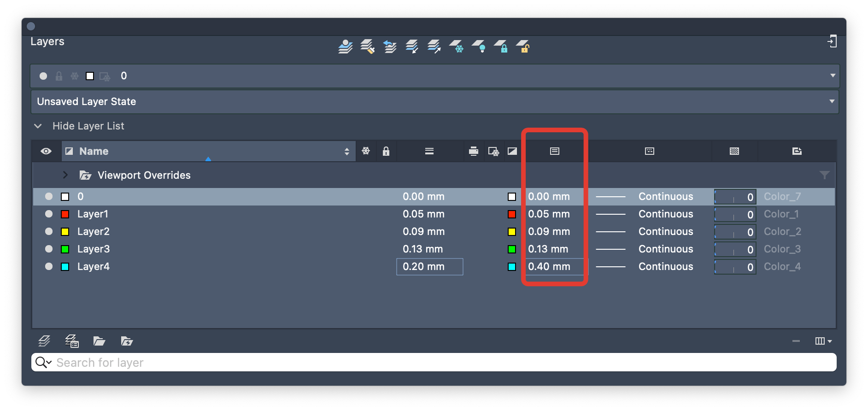
Task: Click Layer1 color swatch beside its name
Action: coord(65,214)
